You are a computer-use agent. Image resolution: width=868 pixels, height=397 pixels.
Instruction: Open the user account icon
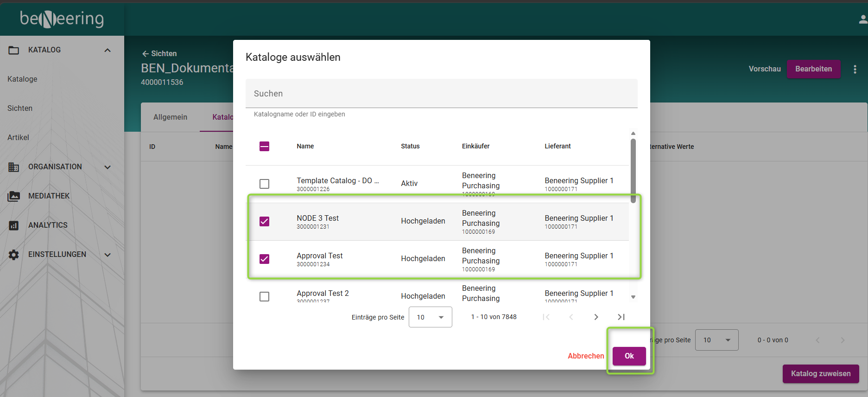pyautogui.click(x=863, y=19)
